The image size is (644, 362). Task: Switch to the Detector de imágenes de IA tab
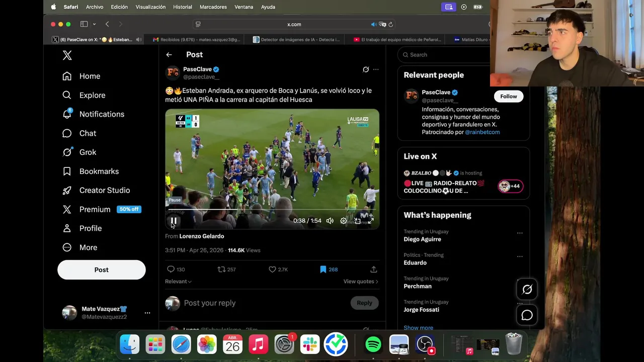296,40
